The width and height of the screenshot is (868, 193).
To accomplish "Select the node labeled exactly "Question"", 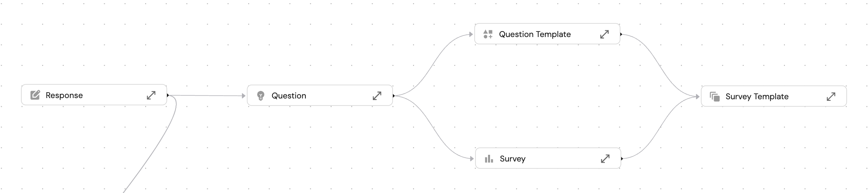I will point(289,96).
